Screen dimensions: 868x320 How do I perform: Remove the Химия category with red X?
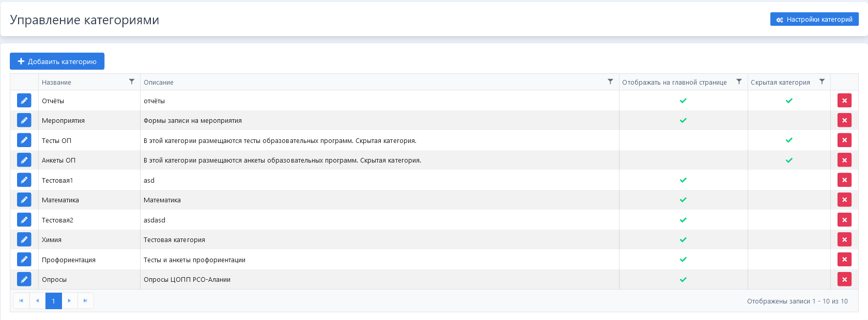[x=844, y=239]
